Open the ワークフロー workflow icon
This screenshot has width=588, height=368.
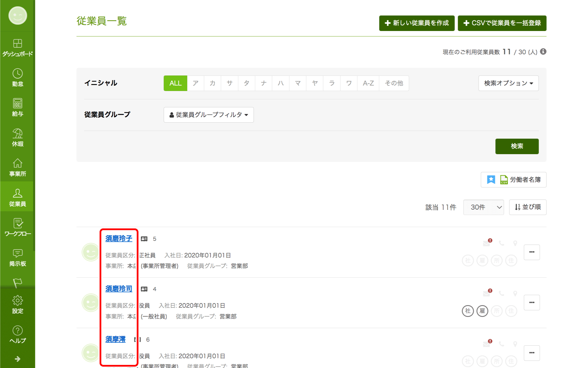pos(18,227)
